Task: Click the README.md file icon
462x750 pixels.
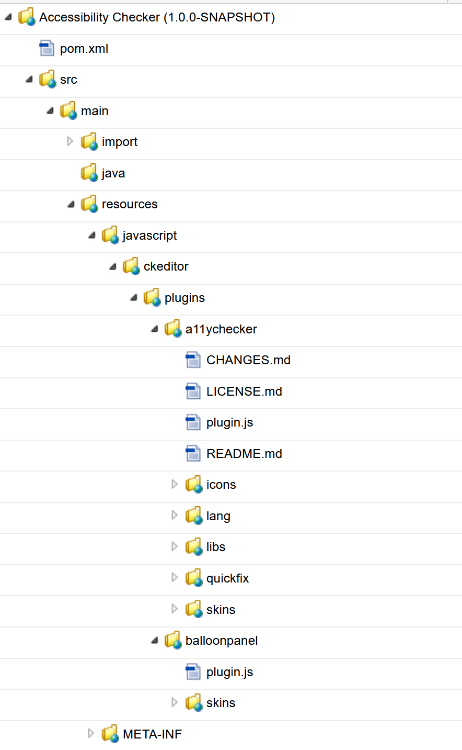Action: coord(193,453)
